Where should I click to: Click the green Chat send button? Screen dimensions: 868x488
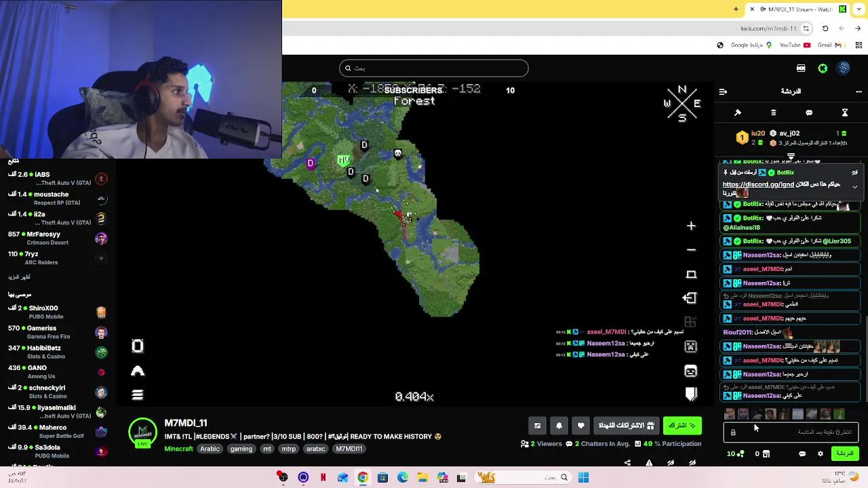pyautogui.click(x=845, y=453)
